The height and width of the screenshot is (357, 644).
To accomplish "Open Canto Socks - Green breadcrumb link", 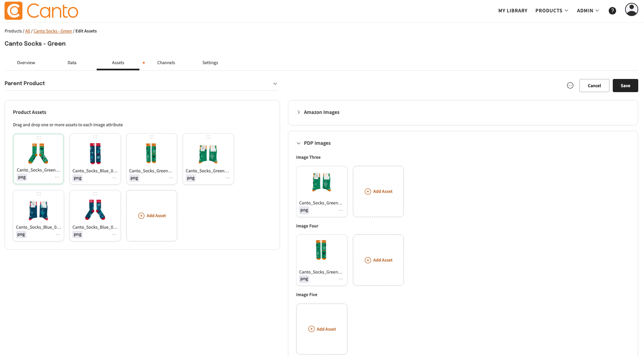I will tap(53, 31).
